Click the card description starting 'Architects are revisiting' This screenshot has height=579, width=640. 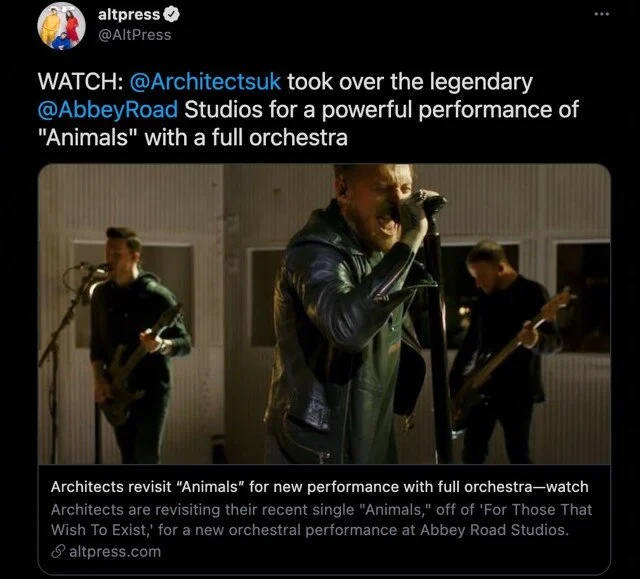[x=321, y=519]
